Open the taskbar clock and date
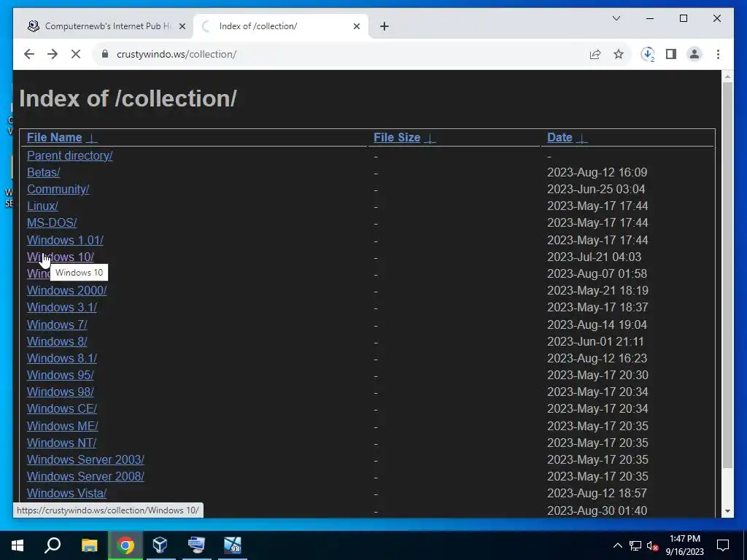 684,545
